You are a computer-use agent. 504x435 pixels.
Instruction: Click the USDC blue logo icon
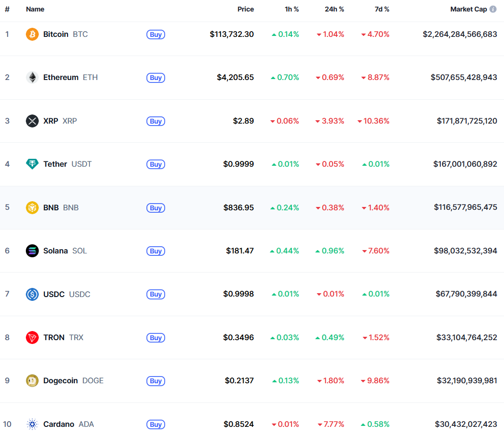[x=32, y=294]
